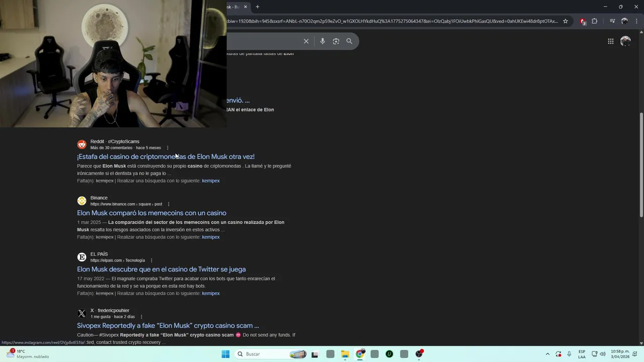The width and height of the screenshot is (644, 362).
Task: Show hidden system tray icons chevron
Action: pyautogui.click(x=547, y=354)
